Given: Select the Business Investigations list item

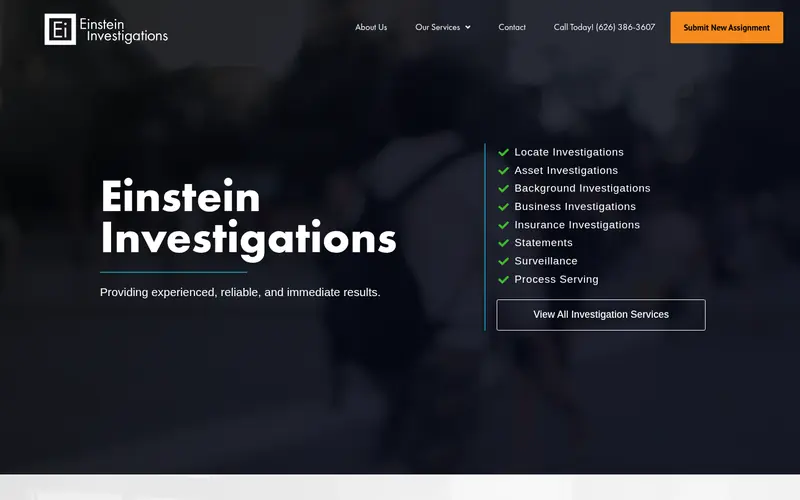Looking at the screenshot, I should [x=575, y=207].
